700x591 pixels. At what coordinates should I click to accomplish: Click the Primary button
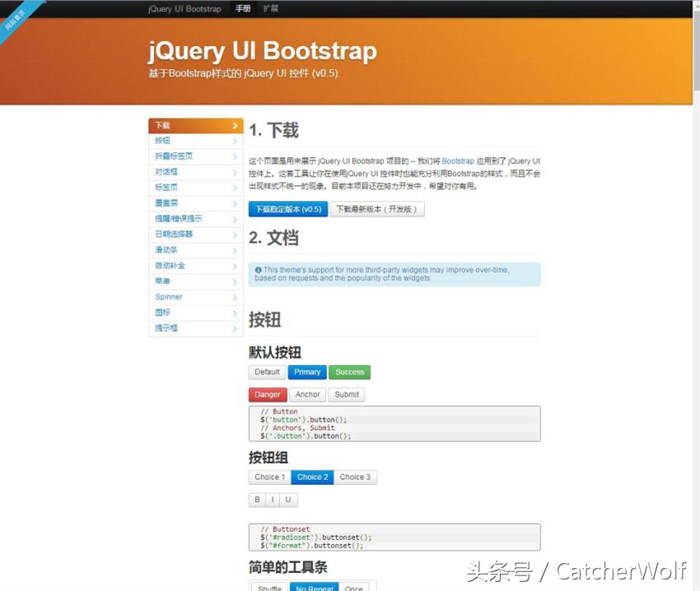[x=307, y=372]
